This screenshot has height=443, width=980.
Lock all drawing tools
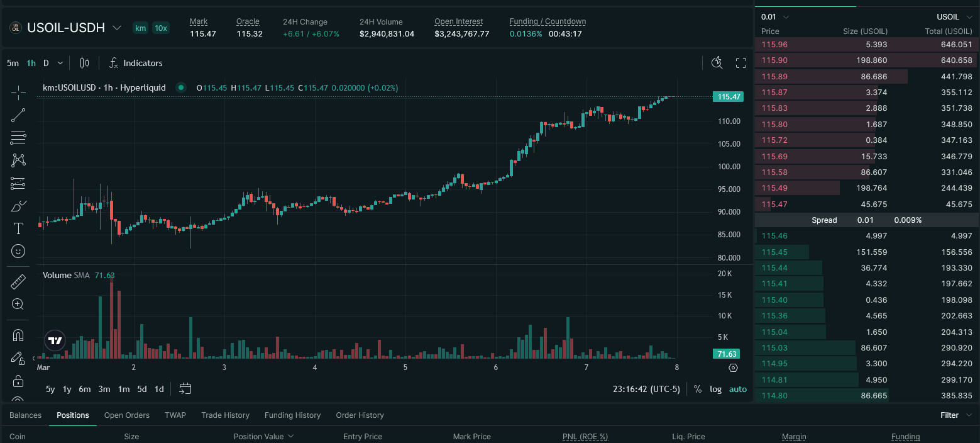point(18,381)
